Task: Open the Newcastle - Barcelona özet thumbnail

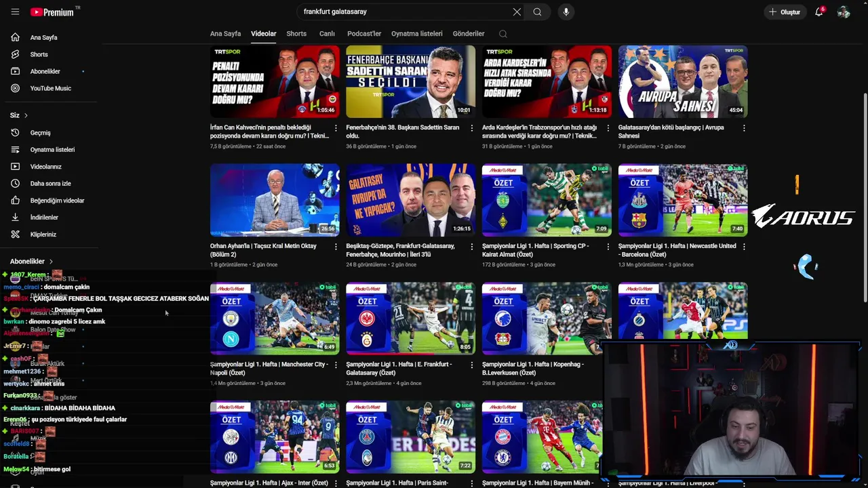Action: point(683,200)
